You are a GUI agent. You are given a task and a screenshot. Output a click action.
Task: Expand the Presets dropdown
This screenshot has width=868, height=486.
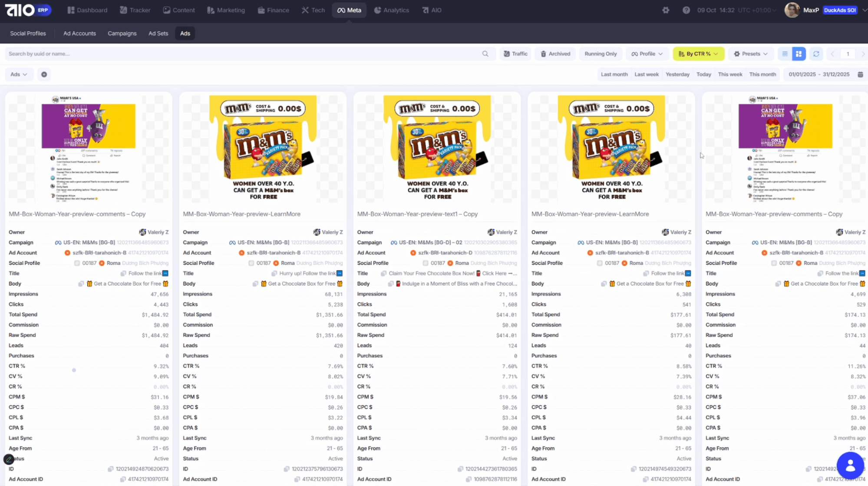[x=750, y=54]
